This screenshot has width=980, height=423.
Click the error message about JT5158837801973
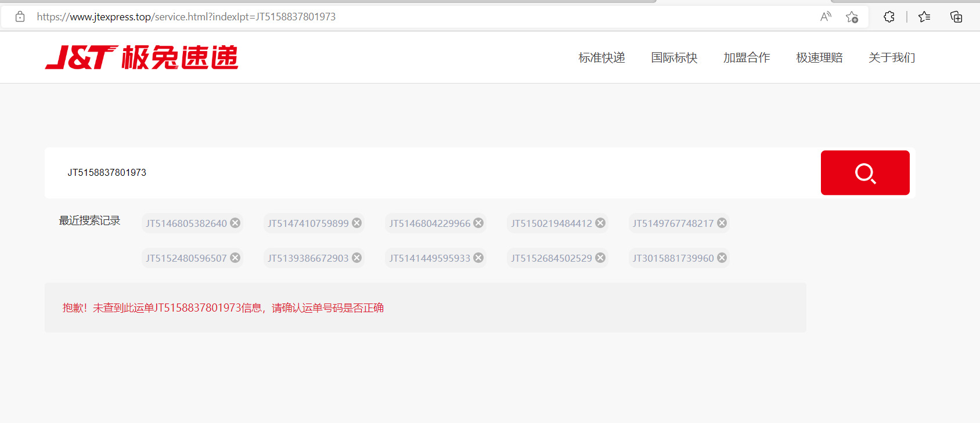[x=223, y=308]
